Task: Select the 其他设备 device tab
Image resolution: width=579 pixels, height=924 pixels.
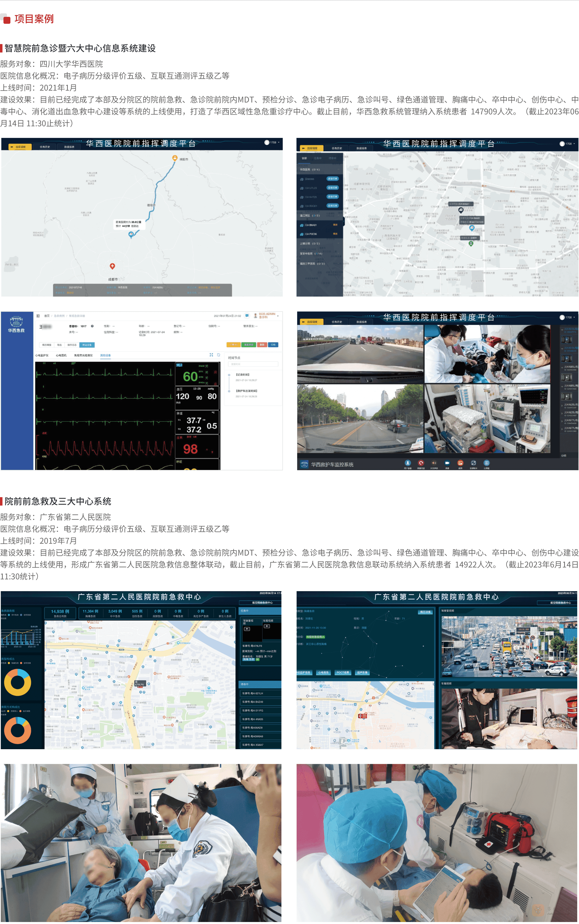Action: tap(105, 355)
